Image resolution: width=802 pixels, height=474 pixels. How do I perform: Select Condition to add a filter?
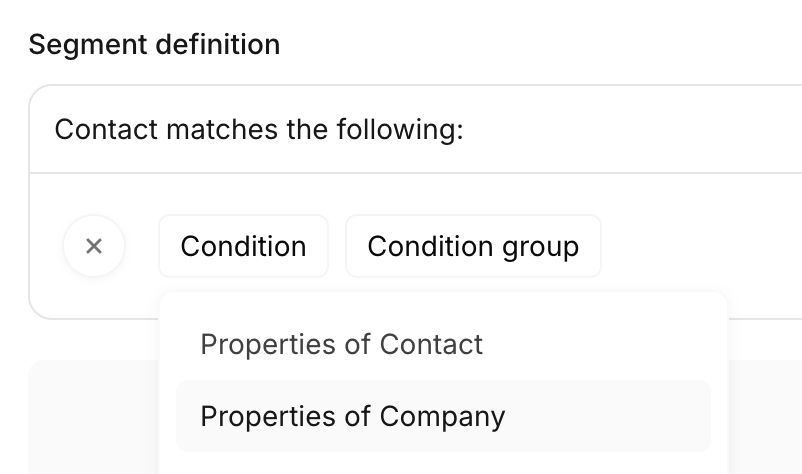click(243, 246)
